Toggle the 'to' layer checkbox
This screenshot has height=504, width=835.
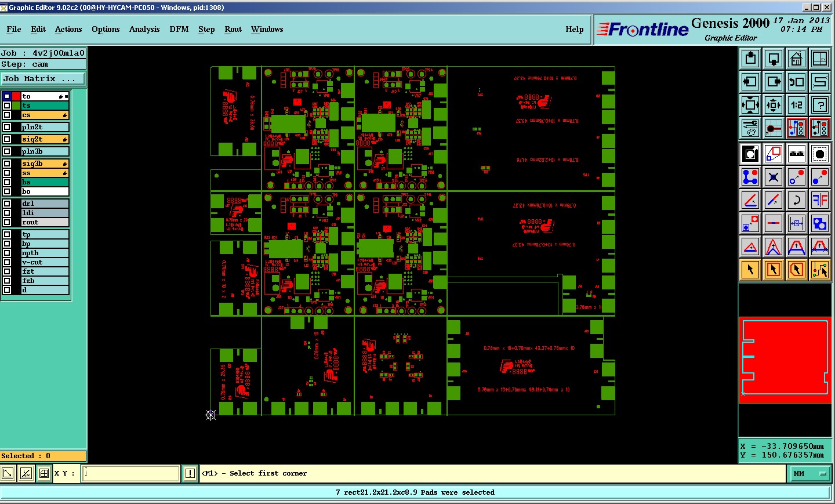7,96
